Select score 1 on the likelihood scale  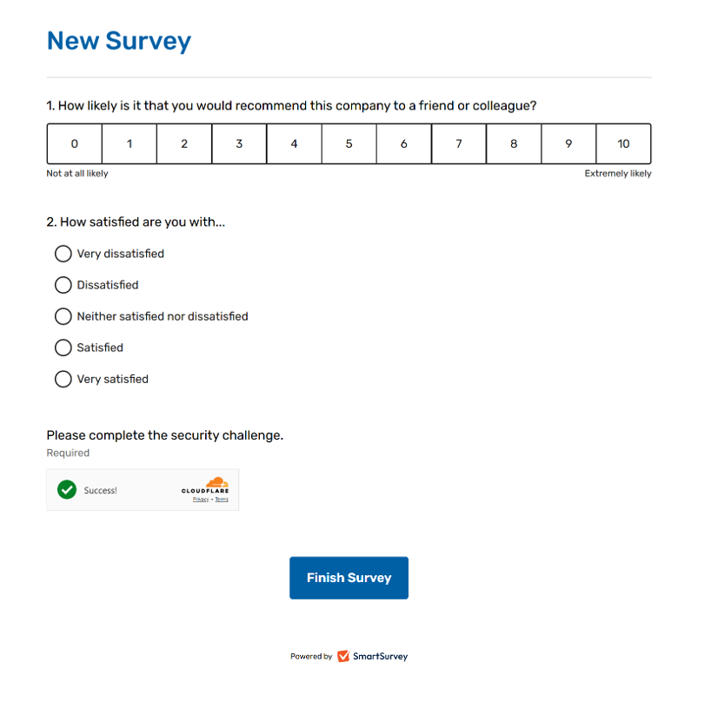point(130,144)
